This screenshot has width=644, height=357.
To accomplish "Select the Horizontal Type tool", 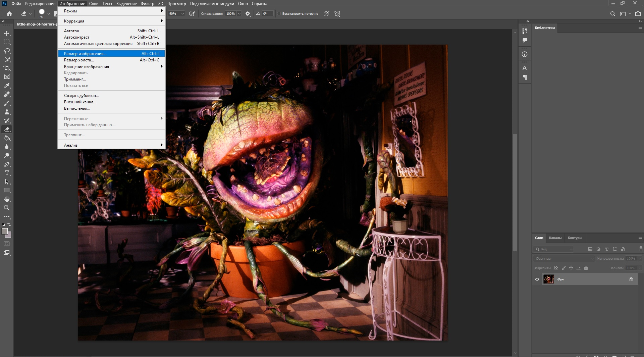I will 7,173.
